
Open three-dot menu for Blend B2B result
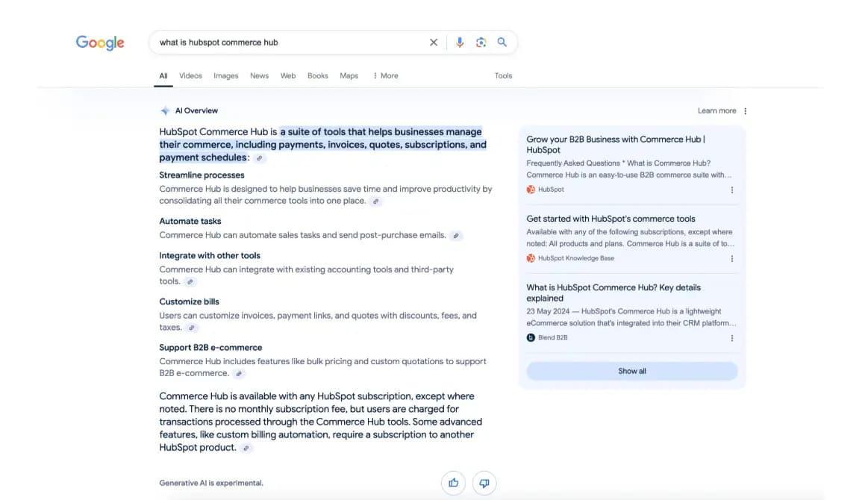[x=731, y=338]
